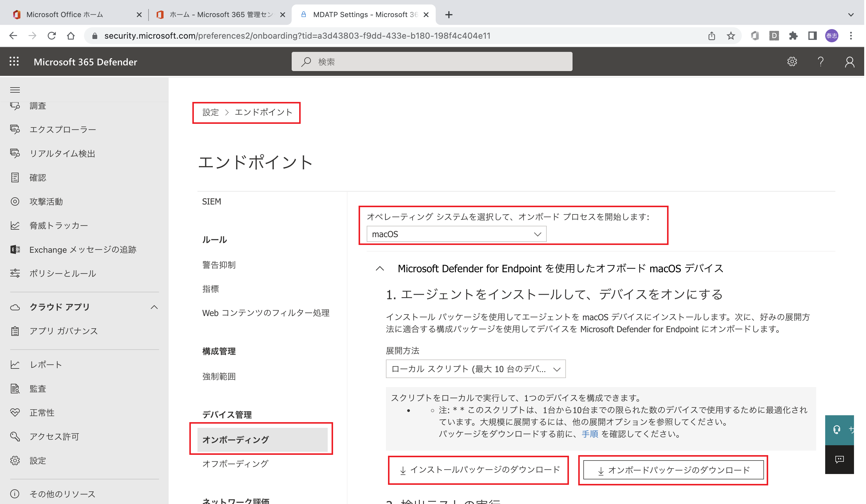Click the 検索 search field
The image size is (866, 504).
(433, 62)
